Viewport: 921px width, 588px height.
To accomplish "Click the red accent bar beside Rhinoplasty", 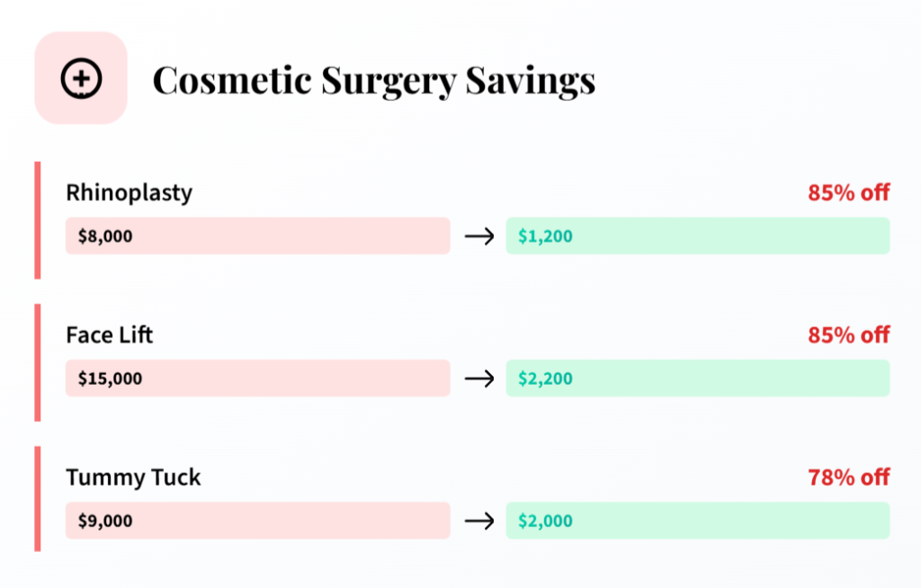I will [38, 220].
